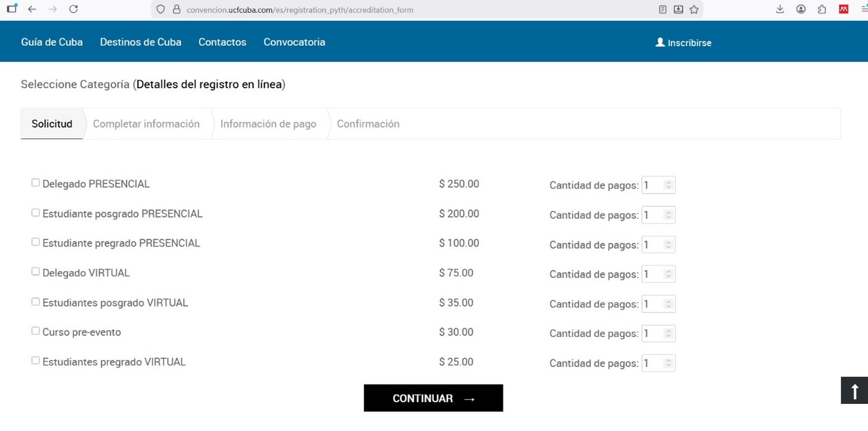Go back with the browser back arrow
Screen dimensions: 868x431
tap(32, 9)
